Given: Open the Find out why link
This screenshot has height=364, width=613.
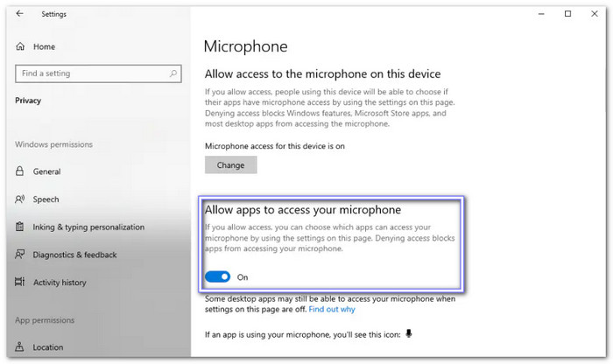Looking at the screenshot, I should pyautogui.click(x=332, y=310).
